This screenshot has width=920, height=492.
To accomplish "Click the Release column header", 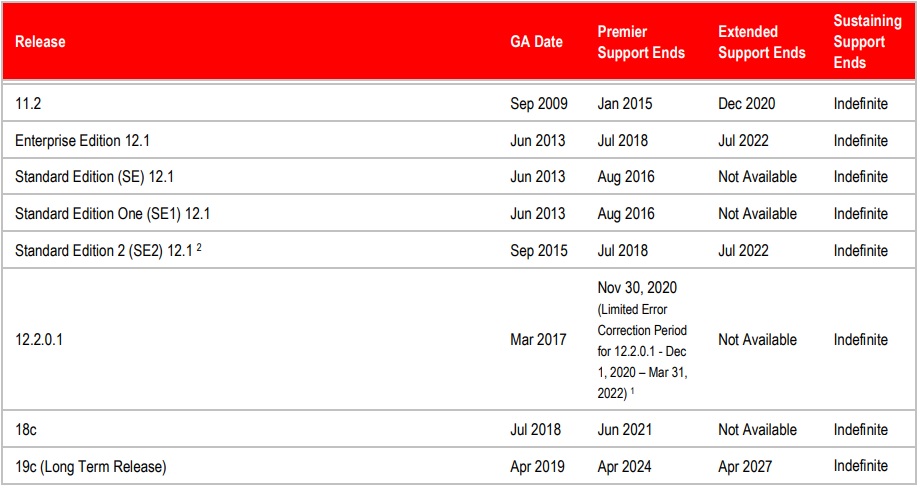I will [x=40, y=42].
